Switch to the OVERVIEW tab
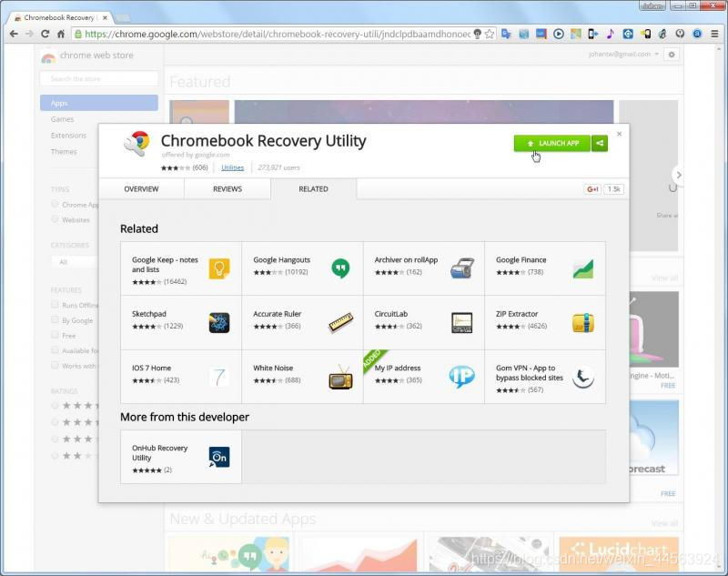 [x=141, y=189]
